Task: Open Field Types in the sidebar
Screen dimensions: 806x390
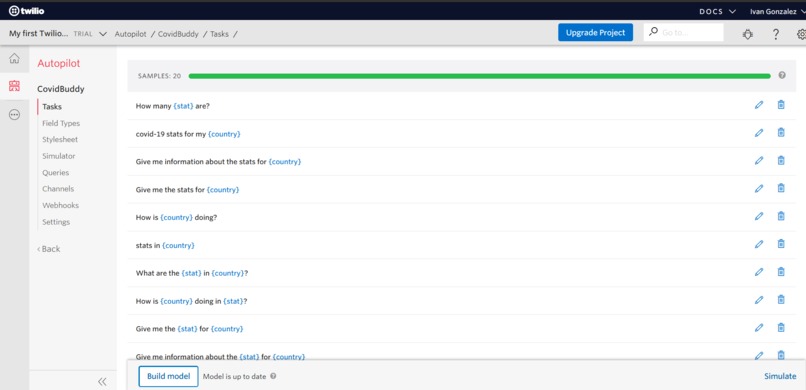Action: (61, 123)
